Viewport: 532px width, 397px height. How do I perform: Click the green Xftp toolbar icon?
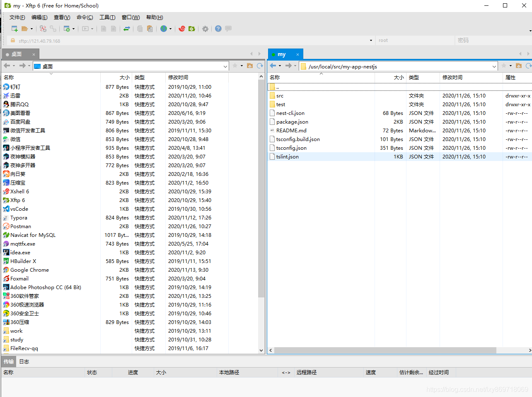[x=191, y=29]
